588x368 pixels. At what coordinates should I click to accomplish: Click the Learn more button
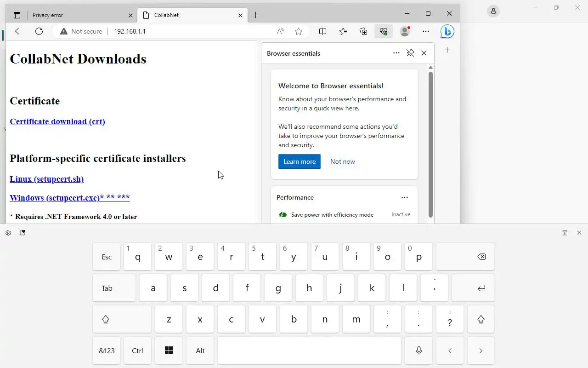tap(300, 161)
